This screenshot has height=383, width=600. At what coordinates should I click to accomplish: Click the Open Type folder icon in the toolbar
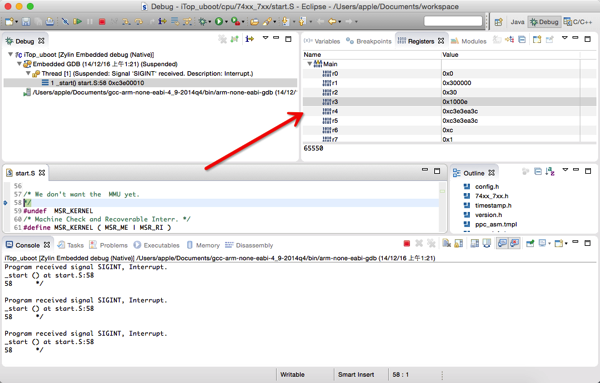point(254,22)
